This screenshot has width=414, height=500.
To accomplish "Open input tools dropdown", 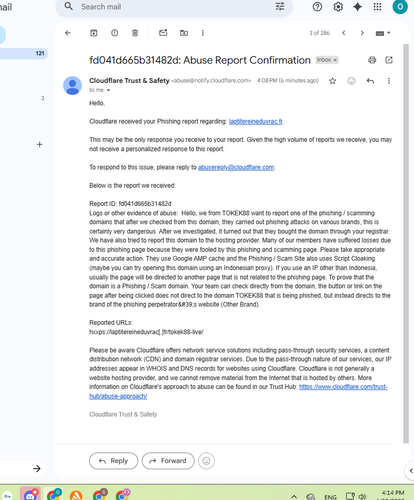I will point(383,33).
